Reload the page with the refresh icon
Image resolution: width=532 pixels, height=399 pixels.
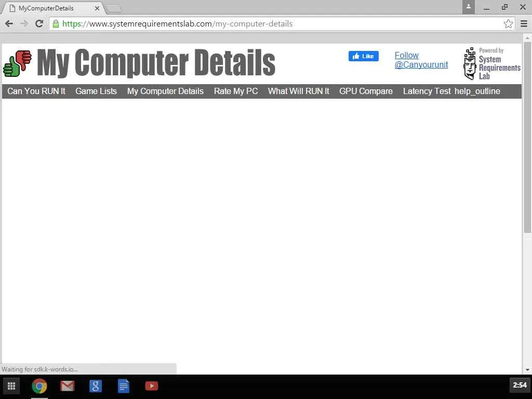tap(39, 23)
